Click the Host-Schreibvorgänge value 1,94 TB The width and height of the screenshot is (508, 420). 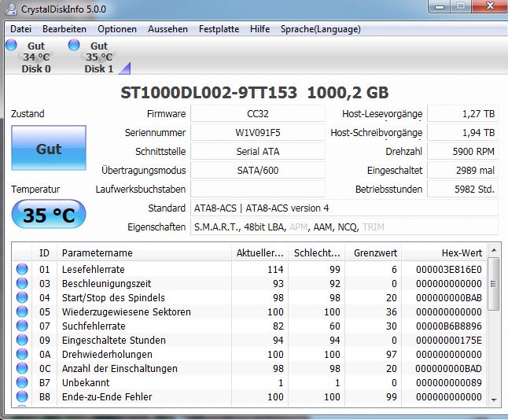463,133
